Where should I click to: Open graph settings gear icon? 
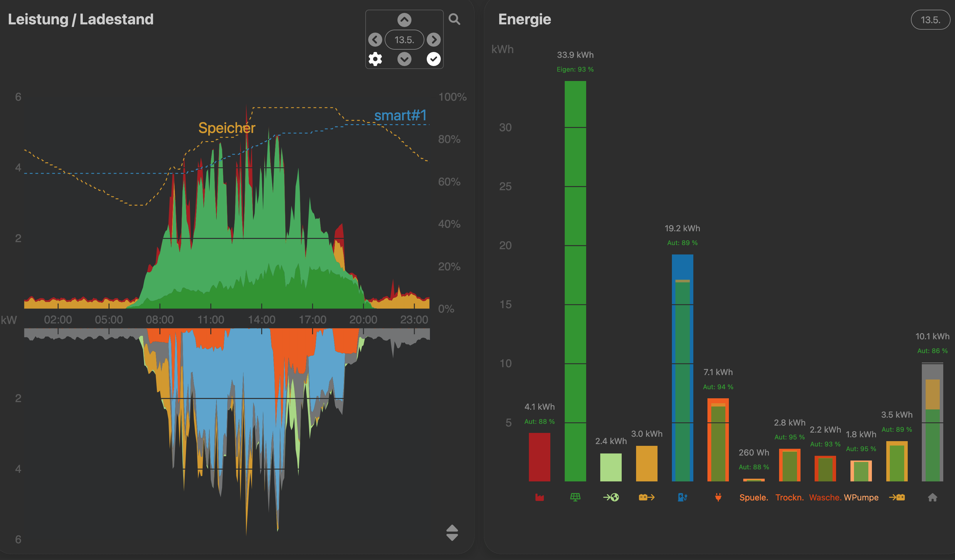click(375, 59)
